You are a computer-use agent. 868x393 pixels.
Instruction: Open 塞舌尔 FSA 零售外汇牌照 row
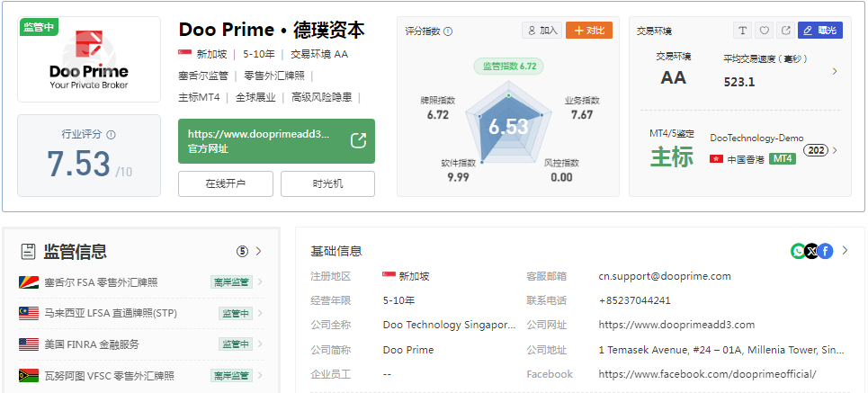coord(141,282)
